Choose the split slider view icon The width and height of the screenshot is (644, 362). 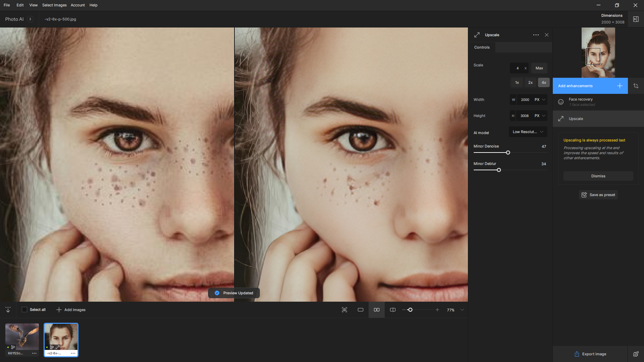point(393,310)
